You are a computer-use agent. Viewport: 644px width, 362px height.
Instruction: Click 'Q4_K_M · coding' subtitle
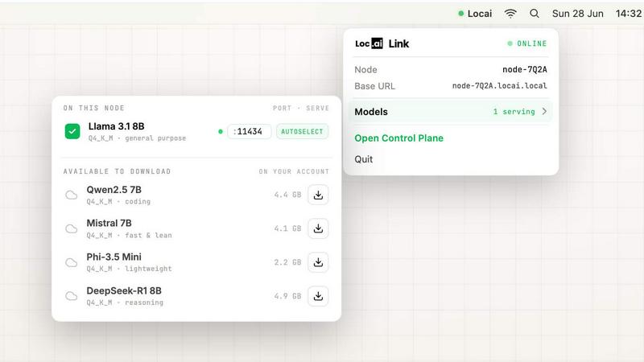pyautogui.click(x=118, y=202)
